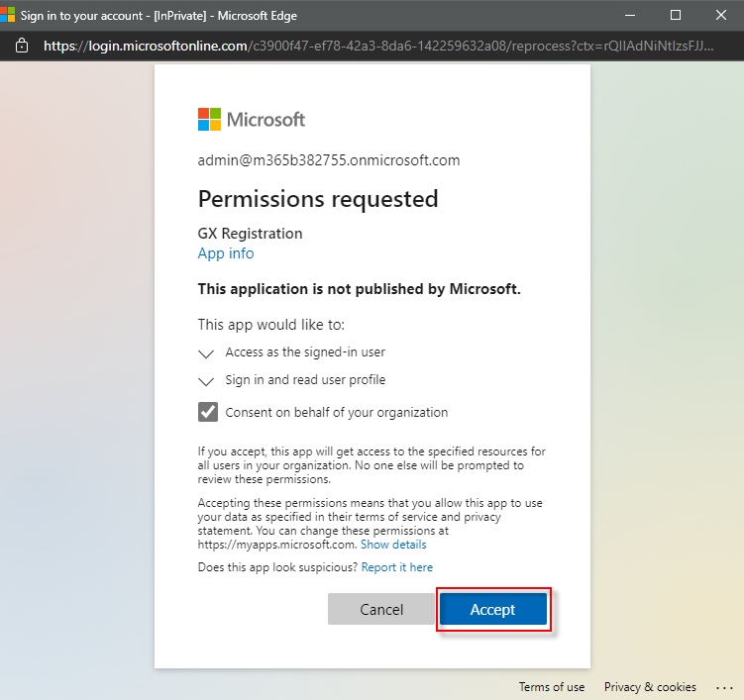The height and width of the screenshot is (700, 744).
Task: Maximize the sign-in window
Action: pos(676,15)
